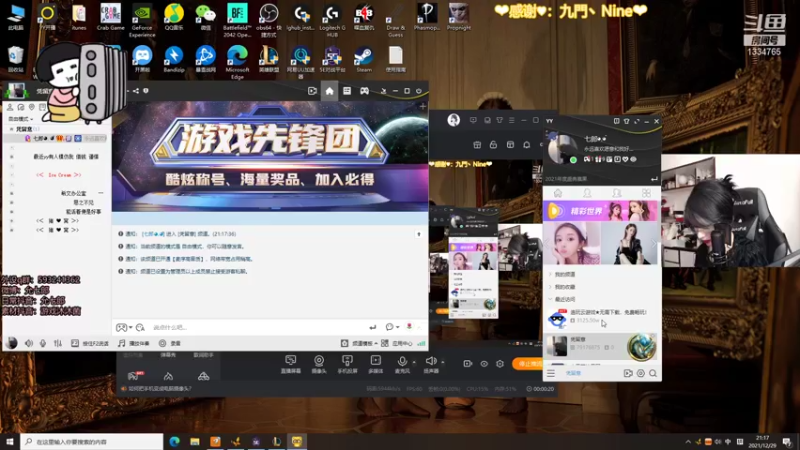This screenshot has height=450, width=800.
Task: Click the share icon in channel title bar
Action: click(x=136, y=91)
